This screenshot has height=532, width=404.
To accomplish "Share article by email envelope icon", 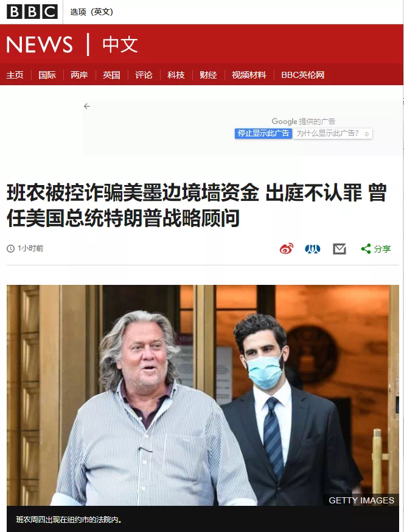I will pyautogui.click(x=340, y=249).
